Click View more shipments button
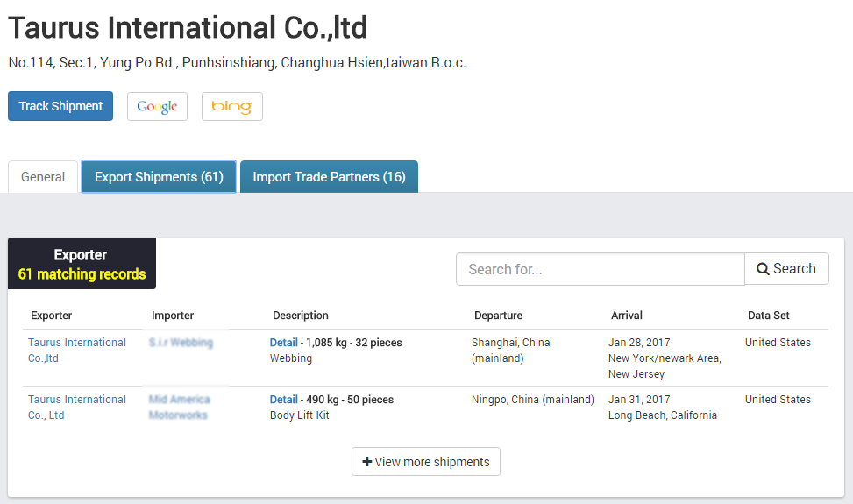This screenshot has height=504, width=853. pyautogui.click(x=426, y=462)
